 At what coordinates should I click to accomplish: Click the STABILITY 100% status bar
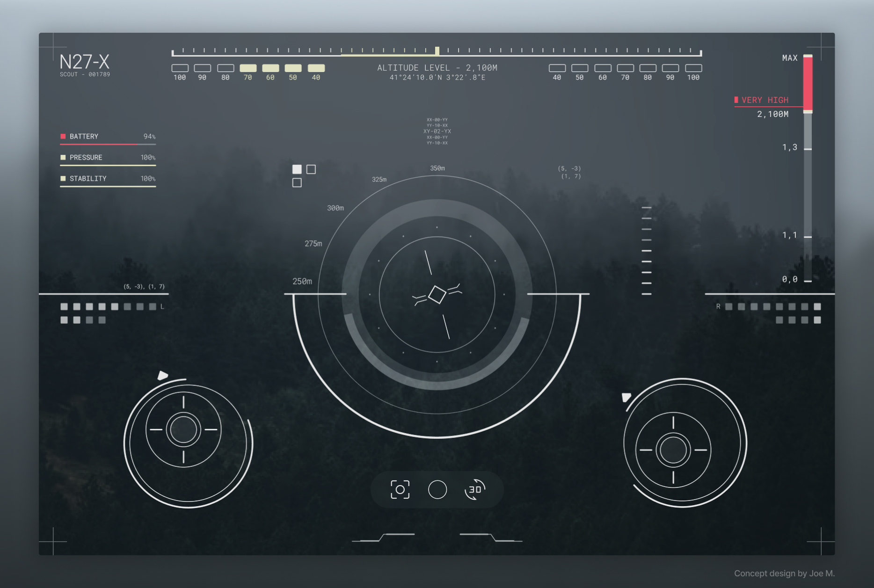[108, 181]
